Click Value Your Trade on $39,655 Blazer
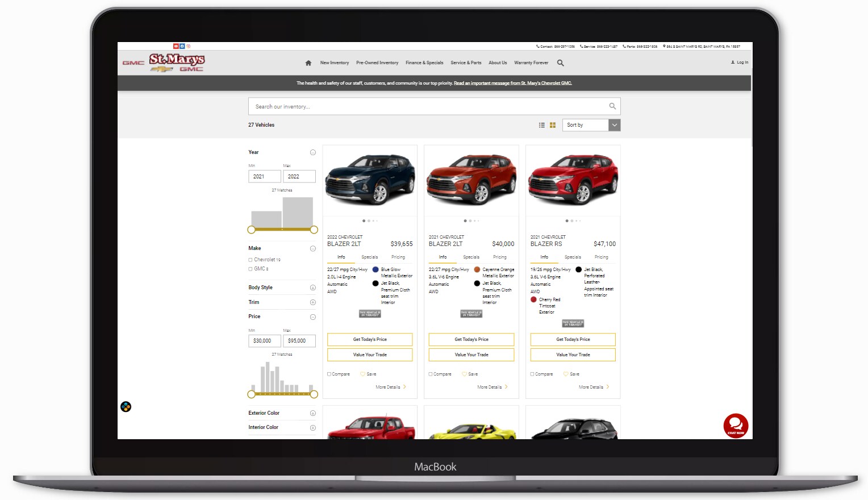Image resolution: width=868 pixels, height=500 pixels. (x=370, y=355)
